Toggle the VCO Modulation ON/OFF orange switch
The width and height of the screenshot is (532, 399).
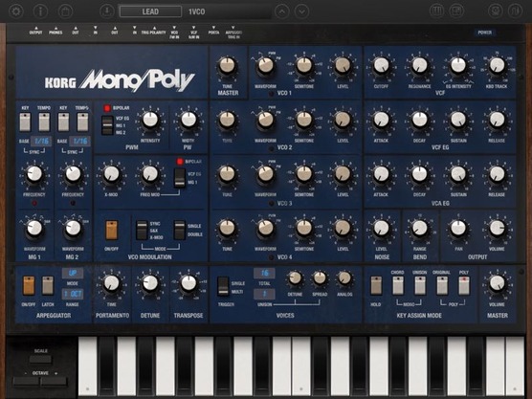[112, 231]
